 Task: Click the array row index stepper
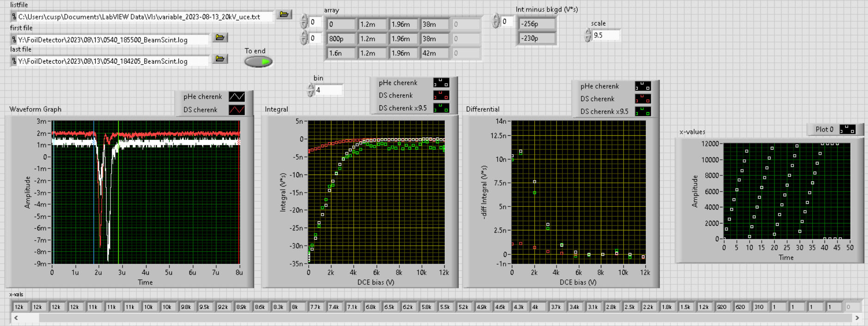(x=304, y=22)
